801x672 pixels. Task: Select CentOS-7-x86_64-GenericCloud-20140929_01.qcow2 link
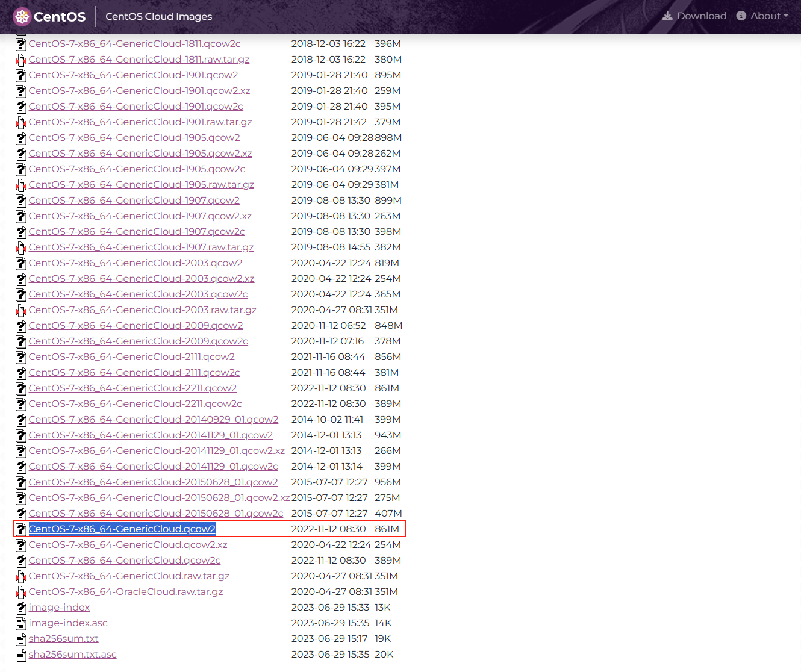[154, 420]
